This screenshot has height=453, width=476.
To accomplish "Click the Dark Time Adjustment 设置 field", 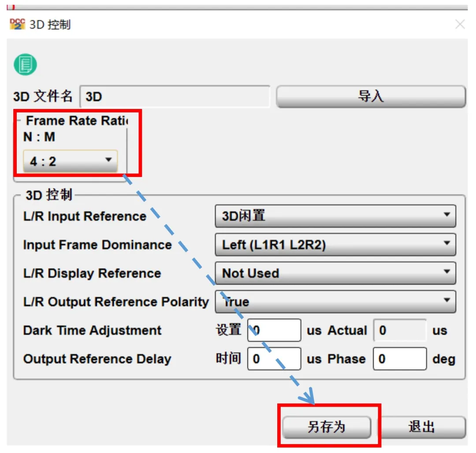I will (274, 330).
